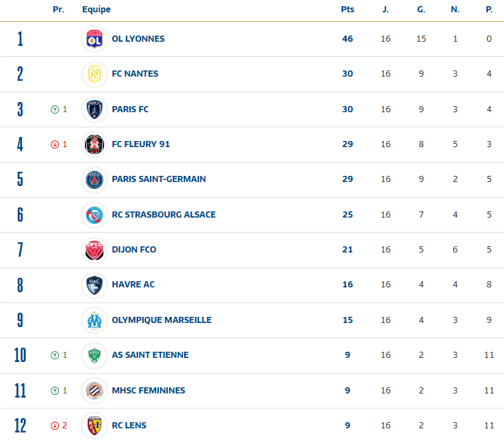Open the OLYMPIQUE MARSEILLE team link
Viewport: 504px width, 440px height.
point(162,320)
